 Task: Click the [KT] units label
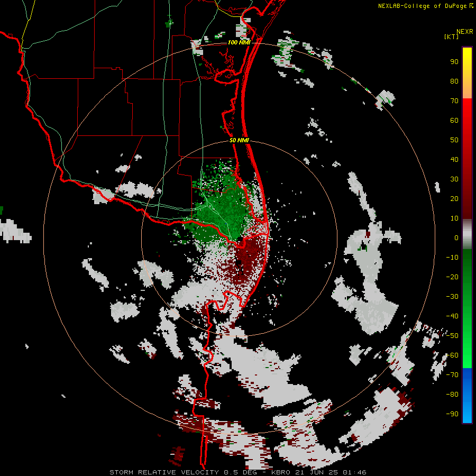tap(452, 36)
